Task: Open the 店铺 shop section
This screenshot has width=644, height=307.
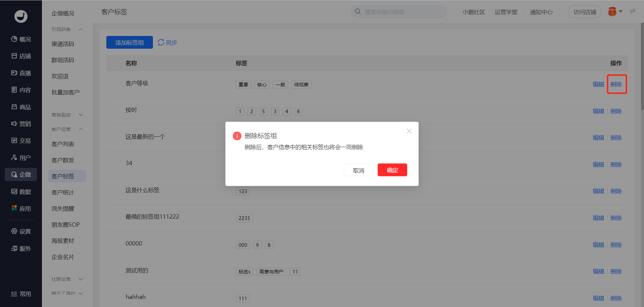Action: click(x=21, y=56)
